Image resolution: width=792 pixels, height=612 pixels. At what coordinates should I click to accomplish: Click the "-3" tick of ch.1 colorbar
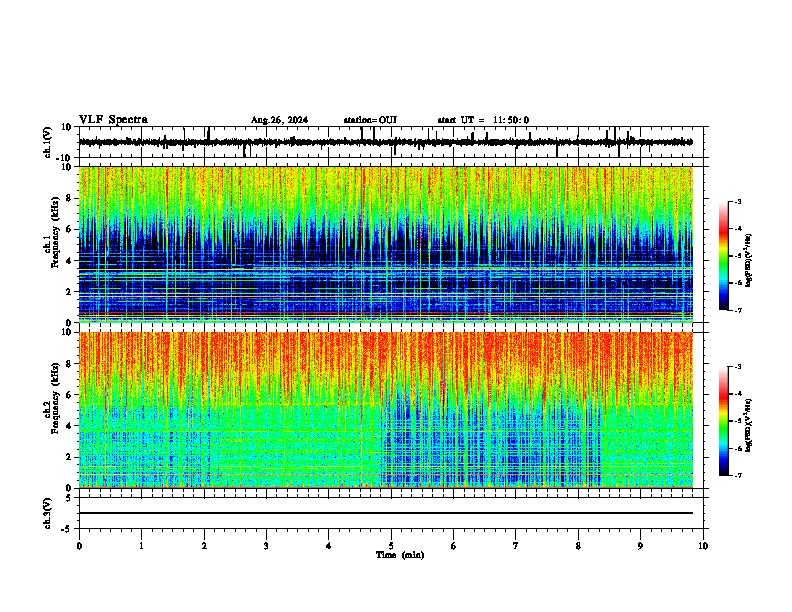click(737, 201)
